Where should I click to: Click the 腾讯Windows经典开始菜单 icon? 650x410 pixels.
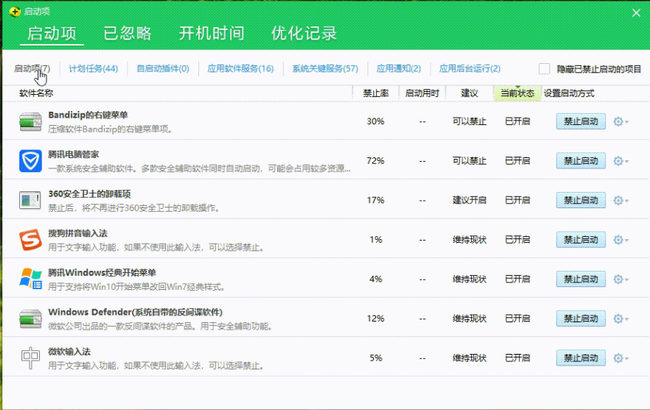pos(31,279)
